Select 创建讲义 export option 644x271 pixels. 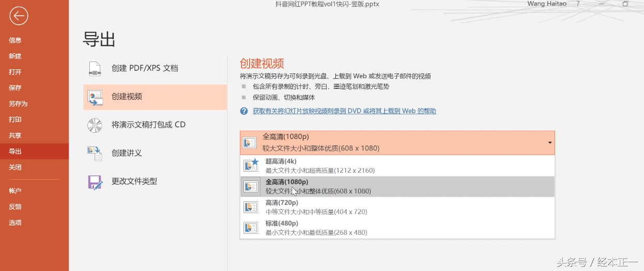pos(155,154)
